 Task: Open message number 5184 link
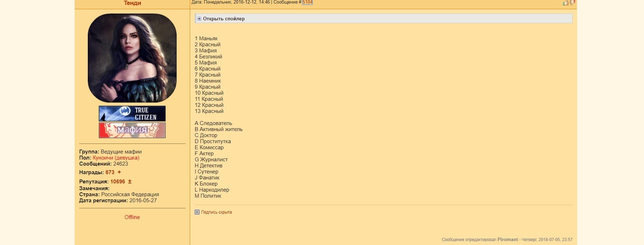pyautogui.click(x=307, y=2)
